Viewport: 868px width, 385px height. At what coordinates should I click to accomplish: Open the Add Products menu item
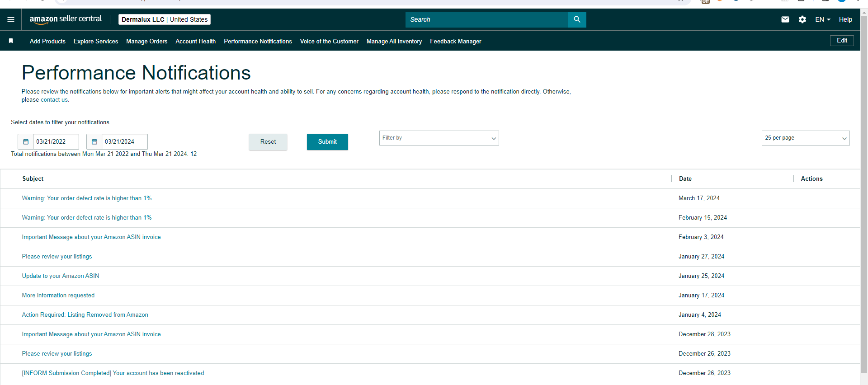point(47,41)
